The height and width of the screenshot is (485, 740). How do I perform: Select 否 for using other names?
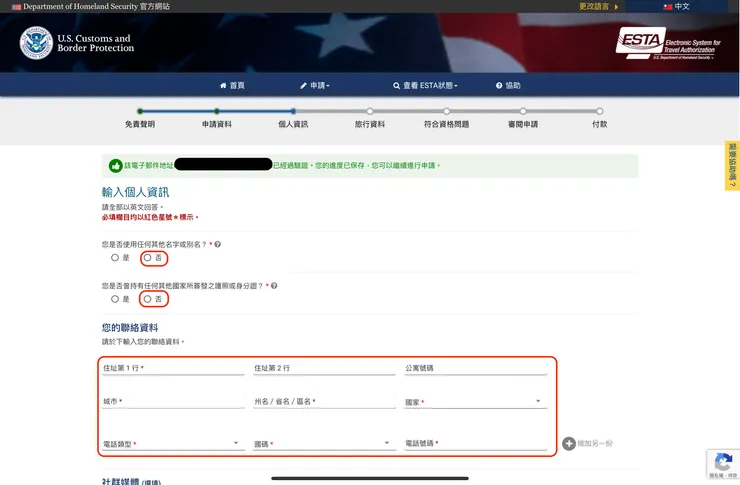tap(147, 258)
